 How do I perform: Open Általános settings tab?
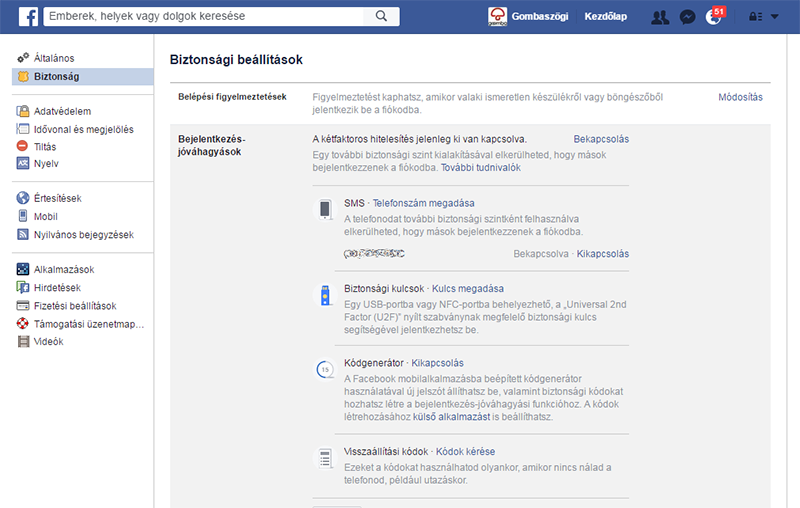54,58
